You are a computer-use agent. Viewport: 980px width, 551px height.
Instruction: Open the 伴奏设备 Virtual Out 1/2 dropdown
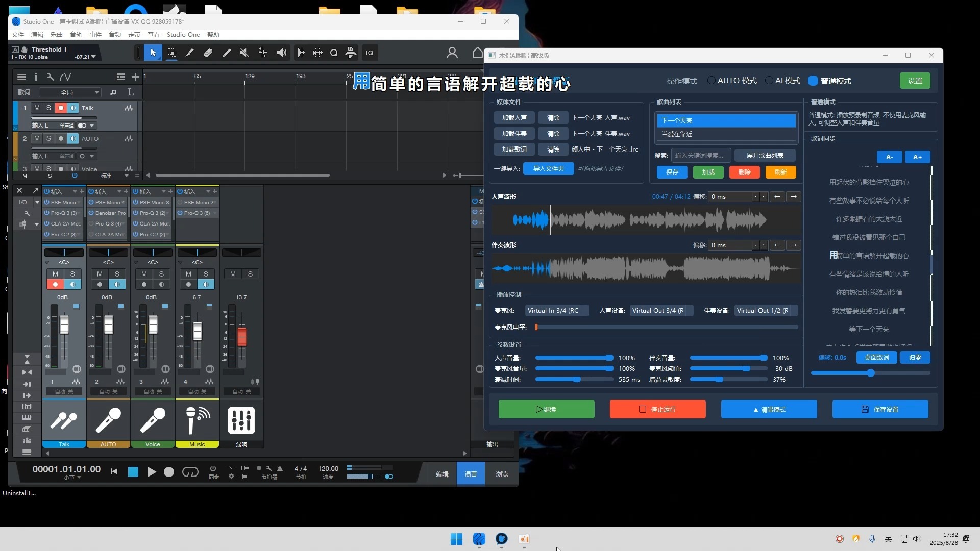(x=766, y=310)
